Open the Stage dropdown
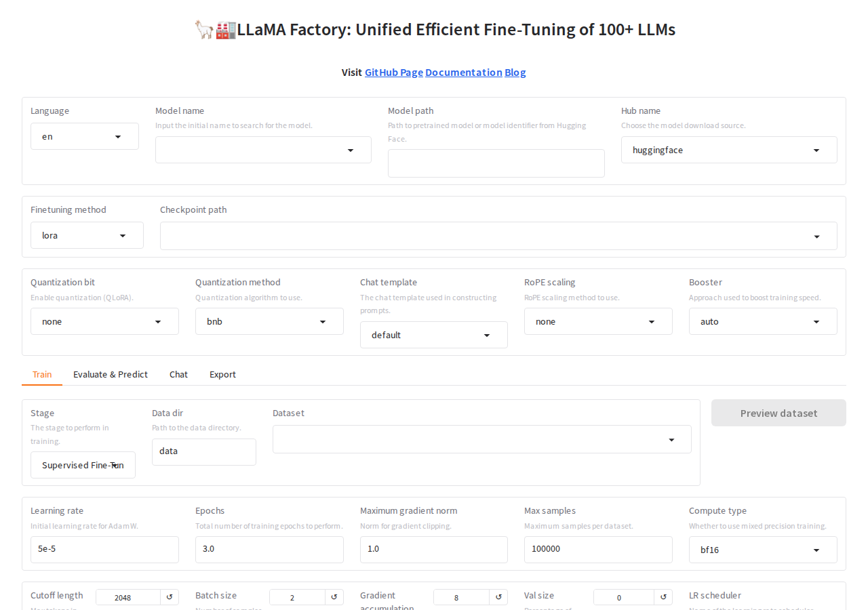Viewport: 868px width, 610px height. coord(83,465)
